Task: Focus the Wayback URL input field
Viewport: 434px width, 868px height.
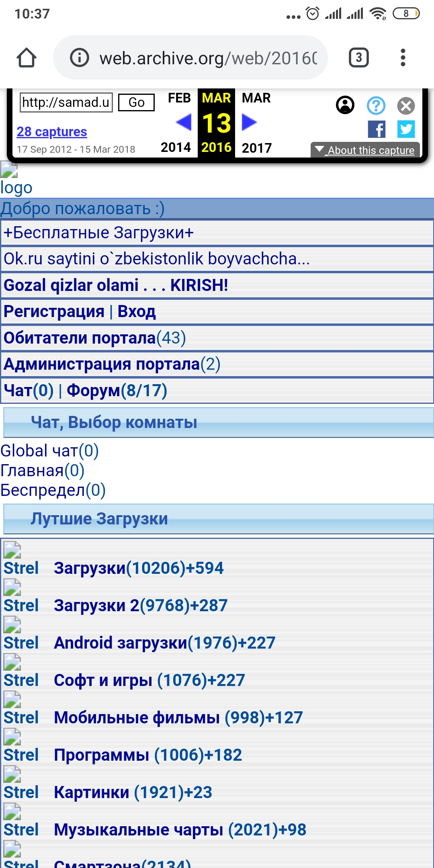Action: [x=66, y=102]
